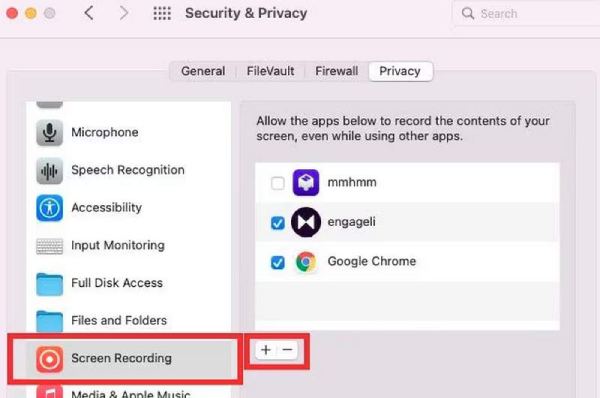Go back with the left chevron
Screen dimensions: 600x398
(x=89, y=13)
